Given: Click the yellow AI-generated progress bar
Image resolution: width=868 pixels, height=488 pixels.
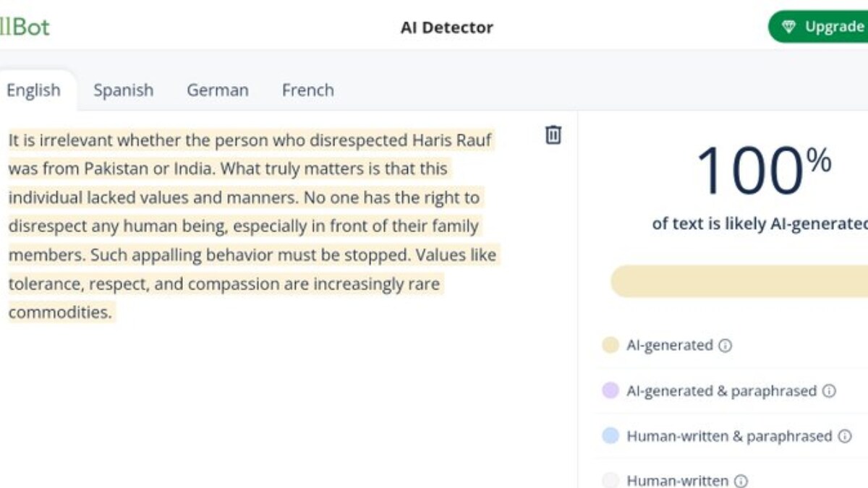Looking at the screenshot, I should [x=738, y=281].
